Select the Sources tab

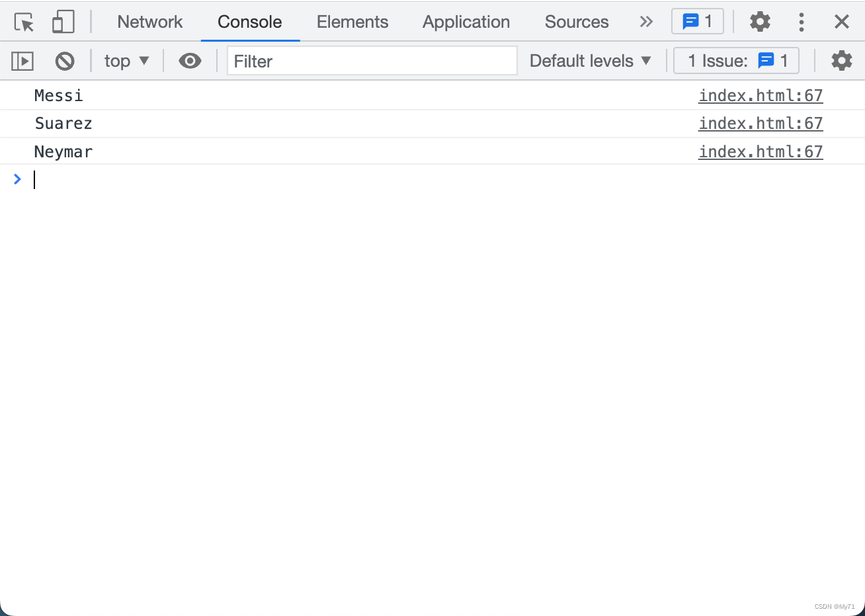click(576, 22)
